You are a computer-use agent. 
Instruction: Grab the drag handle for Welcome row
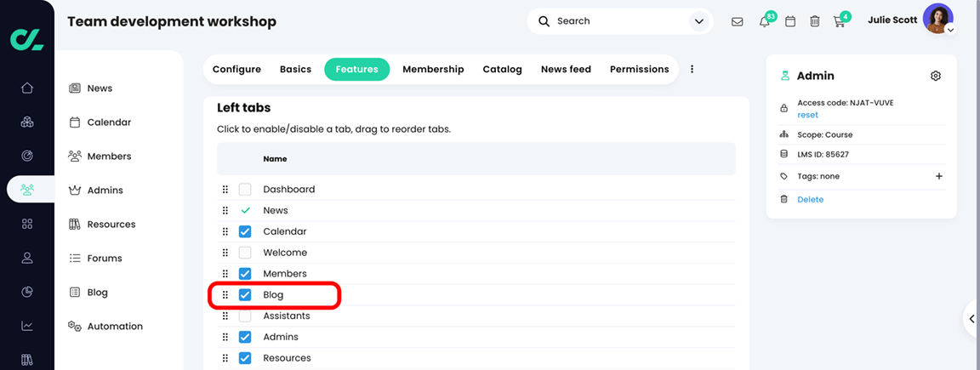(x=225, y=253)
